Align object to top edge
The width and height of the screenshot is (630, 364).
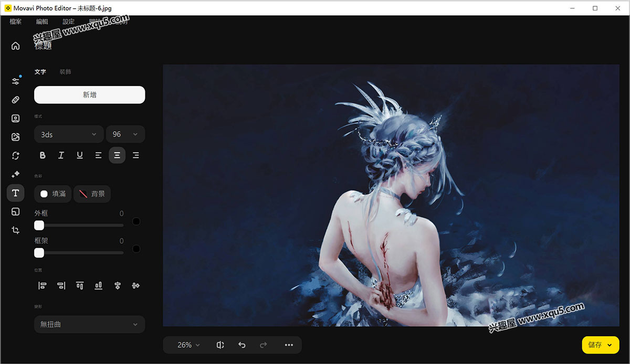[x=80, y=286]
